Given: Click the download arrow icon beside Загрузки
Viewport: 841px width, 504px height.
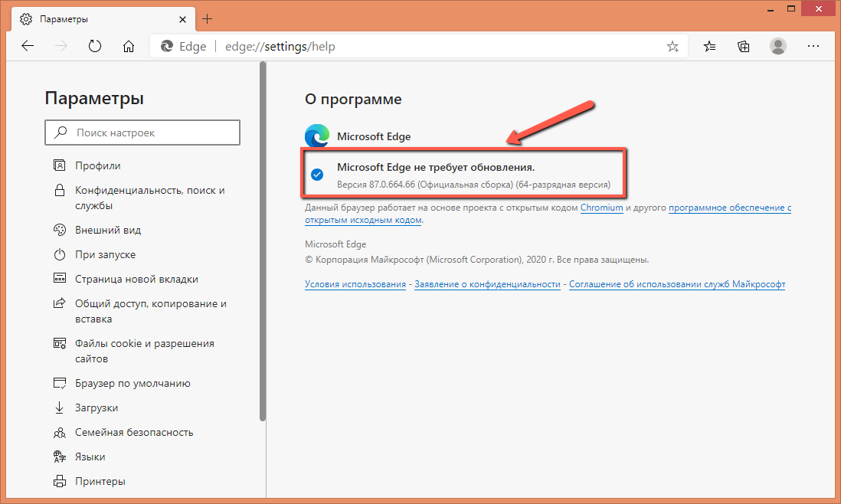Looking at the screenshot, I should tap(60, 407).
